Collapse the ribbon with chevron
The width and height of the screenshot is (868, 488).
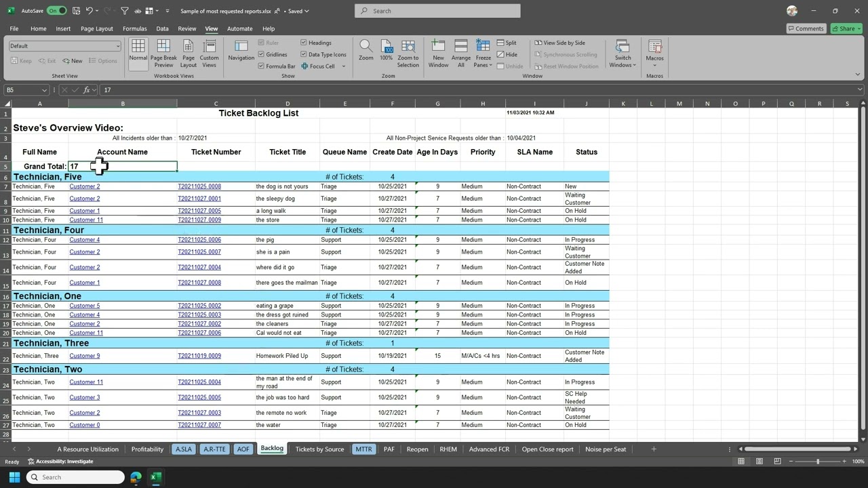click(859, 75)
